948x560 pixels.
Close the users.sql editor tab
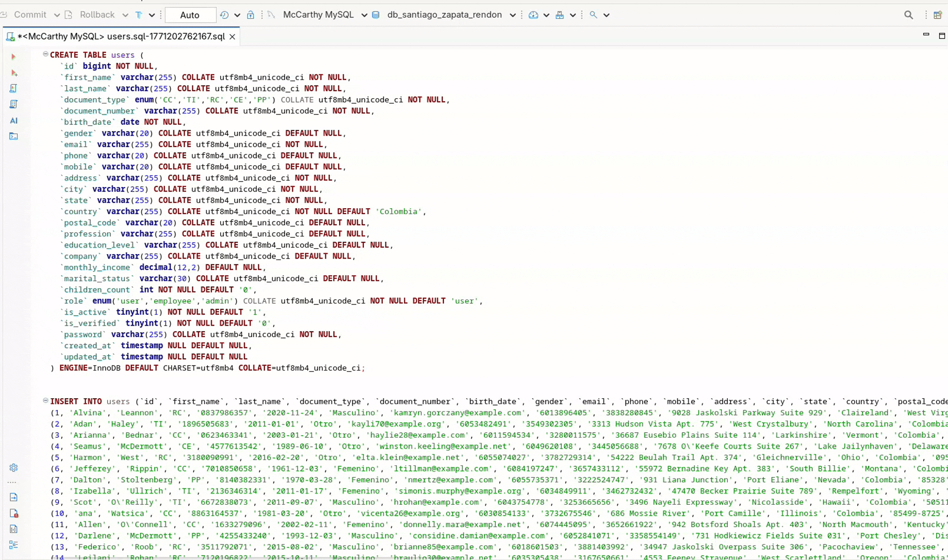click(x=232, y=37)
